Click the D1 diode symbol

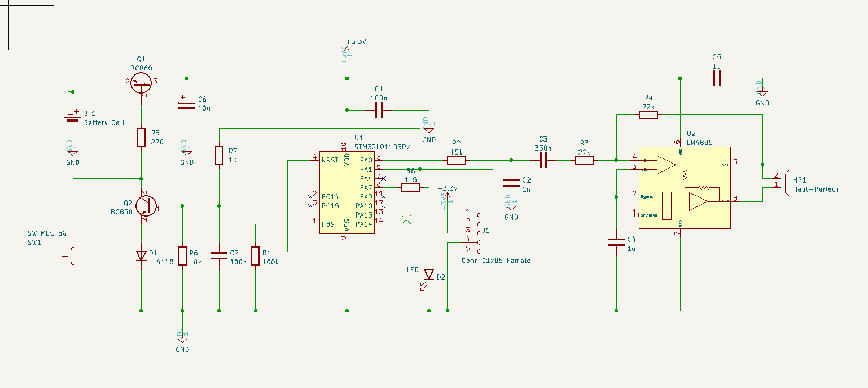[141, 256]
